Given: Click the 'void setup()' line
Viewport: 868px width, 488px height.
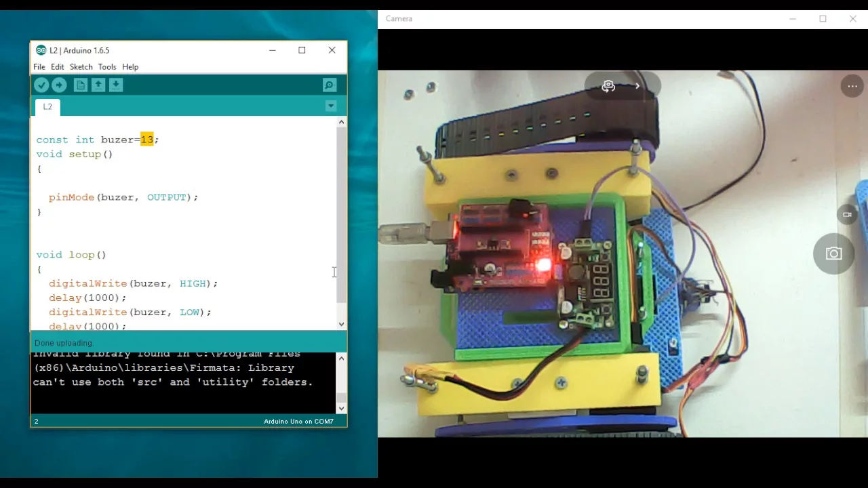Looking at the screenshot, I should (x=75, y=154).
